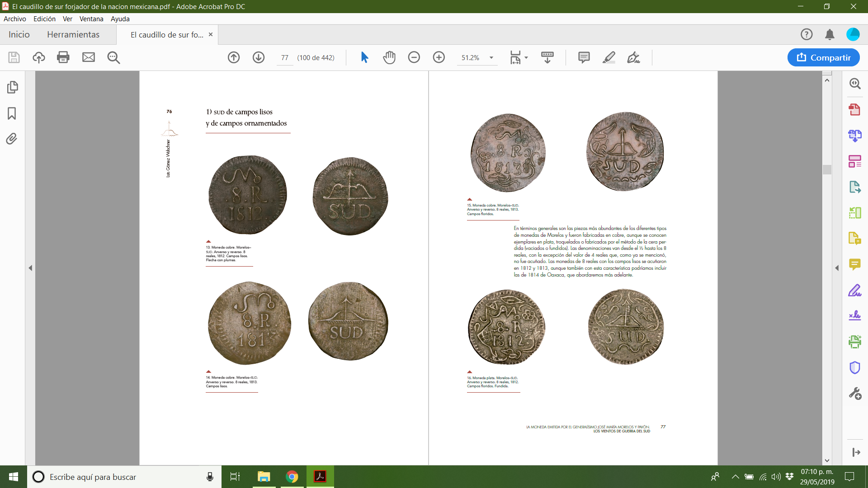Viewport: 868px width, 488px height.
Task: Add a sticky note comment
Action: coord(584,57)
